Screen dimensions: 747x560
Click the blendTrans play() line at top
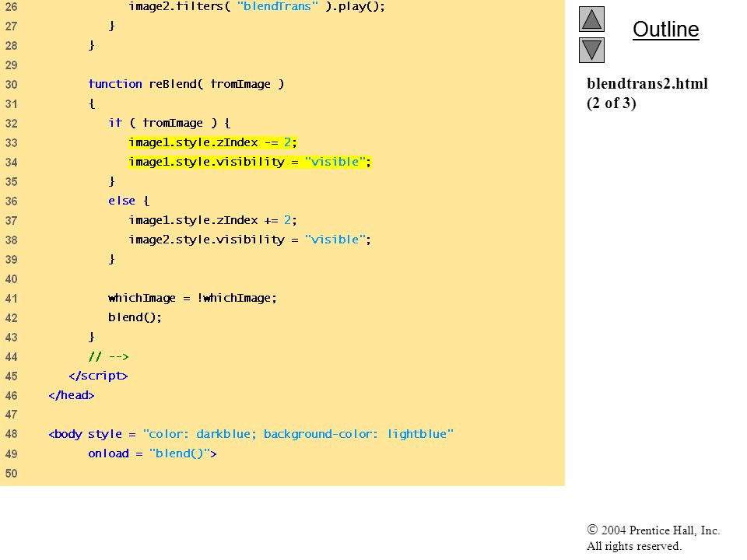click(x=256, y=7)
